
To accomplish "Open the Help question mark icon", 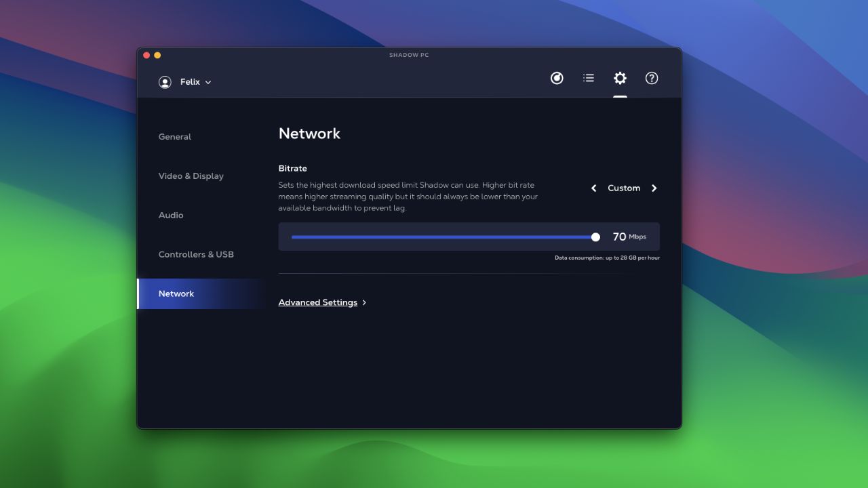I will 651,78.
